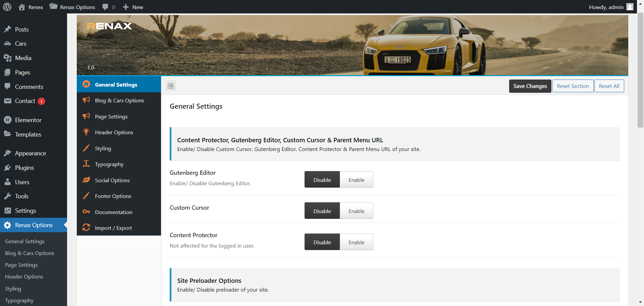
Task: Click the Reset Section button
Action: [573, 86]
